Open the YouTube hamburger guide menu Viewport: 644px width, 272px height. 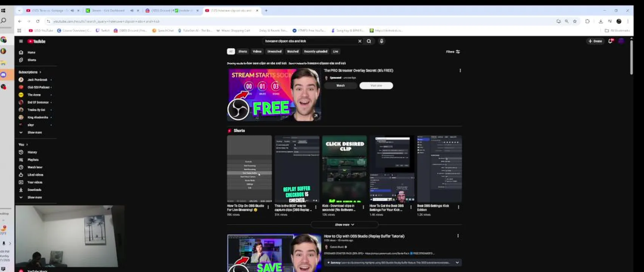[21, 41]
